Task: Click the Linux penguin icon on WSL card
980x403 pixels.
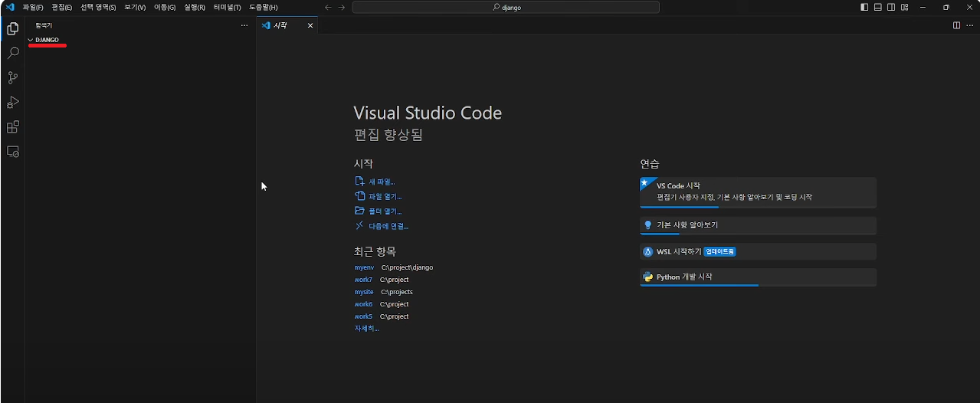Action: [647, 251]
